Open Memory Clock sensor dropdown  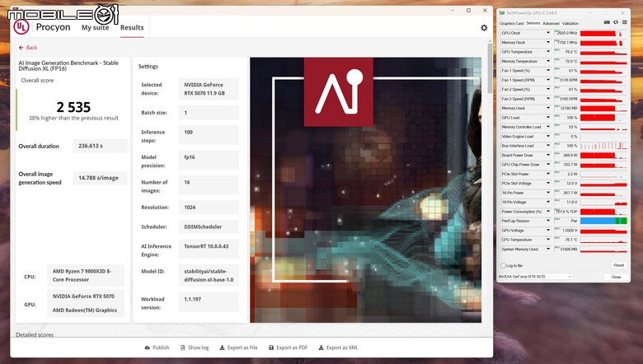tap(548, 42)
